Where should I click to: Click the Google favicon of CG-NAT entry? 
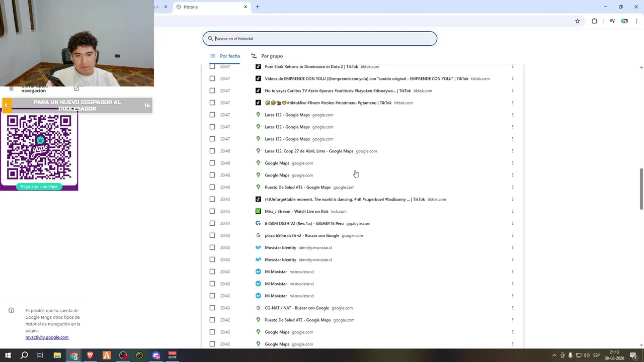(258, 308)
